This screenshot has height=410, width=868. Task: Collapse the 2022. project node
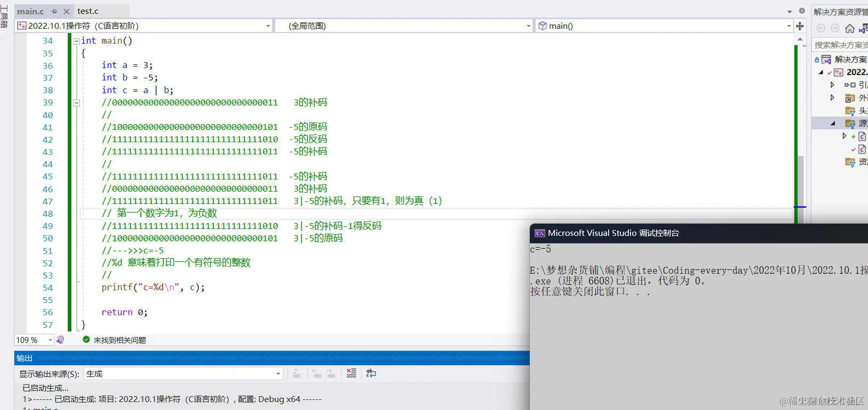click(821, 72)
